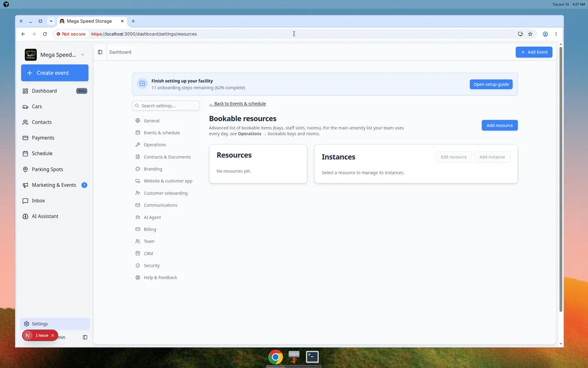Click collapse sidebar icon near admin
The width and height of the screenshot is (588, 368).
85,337
